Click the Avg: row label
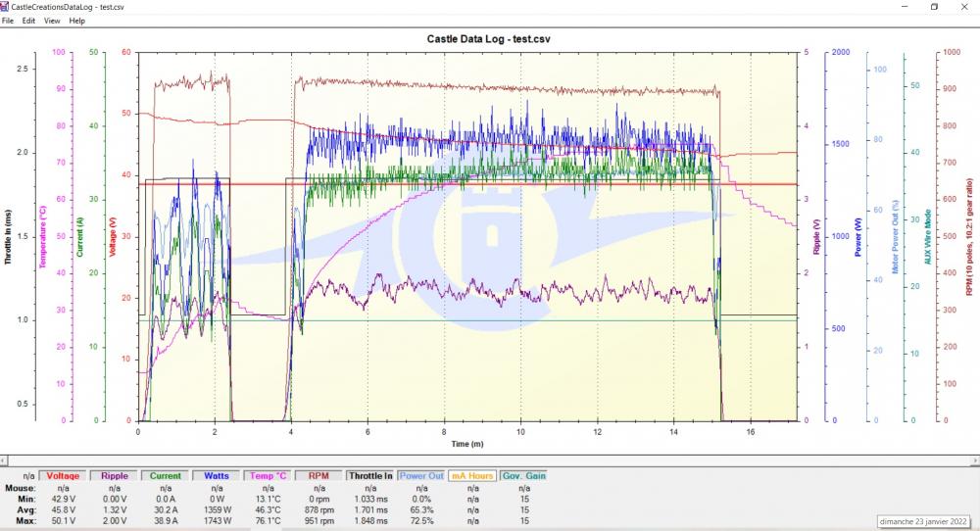Viewport: 980px width, 531px height. pyautogui.click(x=26, y=509)
